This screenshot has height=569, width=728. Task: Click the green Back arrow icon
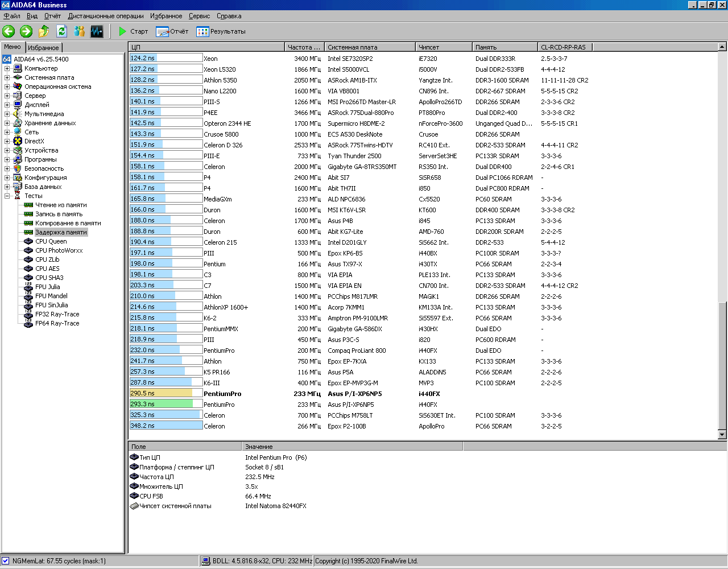(x=9, y=31)
